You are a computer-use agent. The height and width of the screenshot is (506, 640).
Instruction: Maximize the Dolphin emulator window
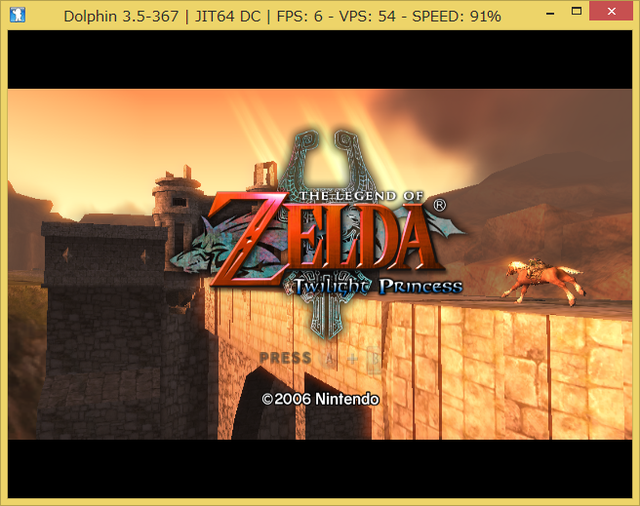(x=576, y=11)
